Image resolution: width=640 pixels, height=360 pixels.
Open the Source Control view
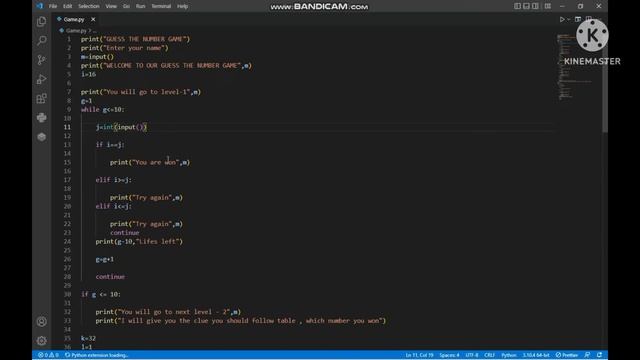41,60
